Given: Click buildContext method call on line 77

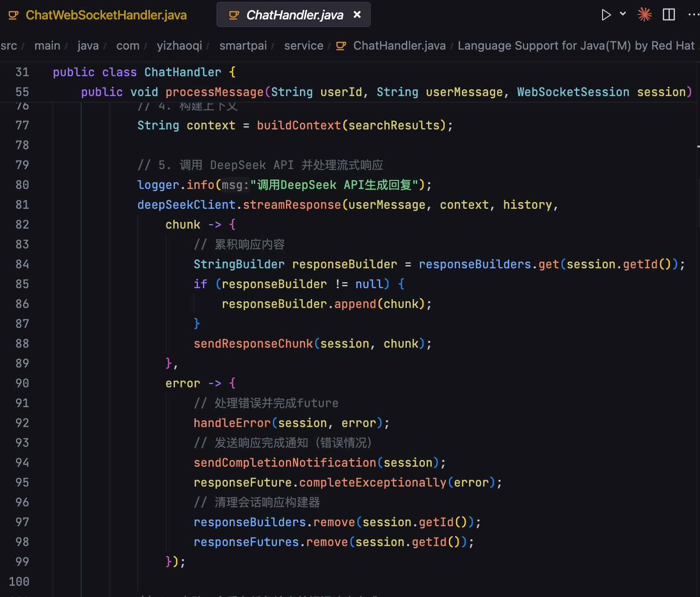Looking at the screenshot, I should click(299, 125).
